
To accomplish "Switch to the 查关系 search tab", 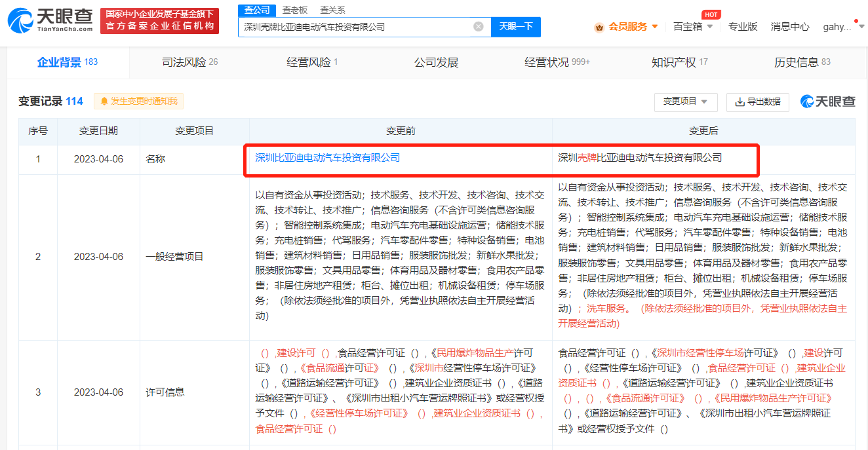I will [x=332, y=10].
